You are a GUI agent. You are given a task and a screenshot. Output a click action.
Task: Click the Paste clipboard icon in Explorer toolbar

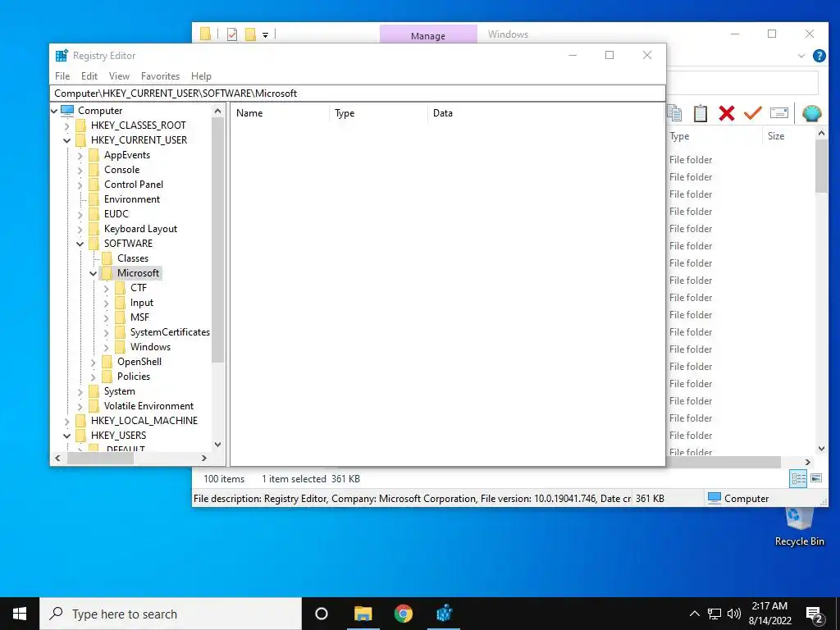[701, 113]
